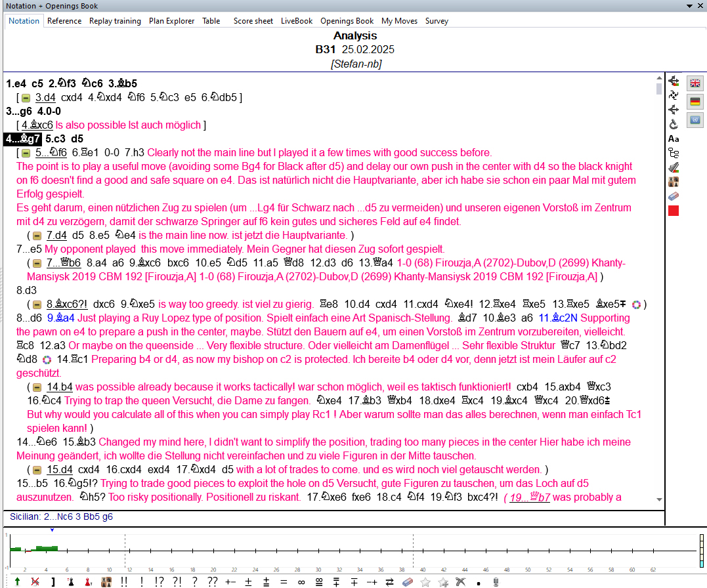Image resolution: width=707 pixels, height=588 pixels.
Task: Click the variation tree structure icon
Action: click(x=674, y=153)
